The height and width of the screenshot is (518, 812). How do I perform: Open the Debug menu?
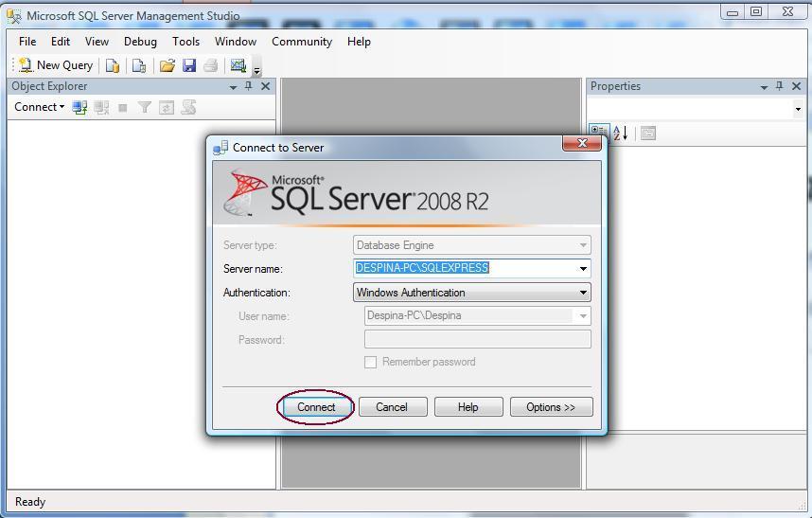(x=140, y=42)
